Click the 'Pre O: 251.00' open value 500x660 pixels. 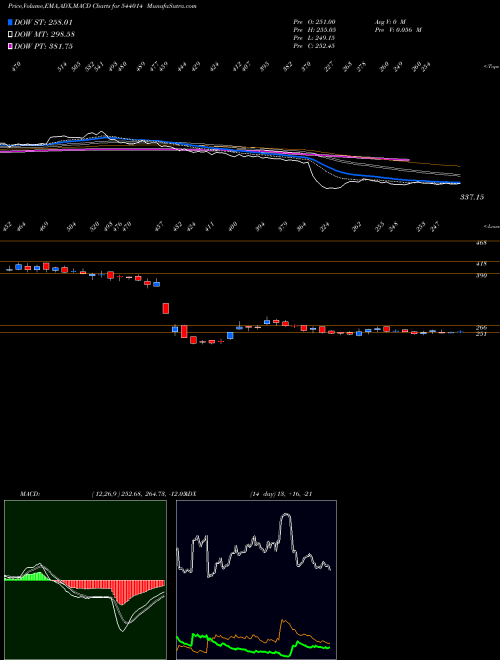tap(314, 21)
